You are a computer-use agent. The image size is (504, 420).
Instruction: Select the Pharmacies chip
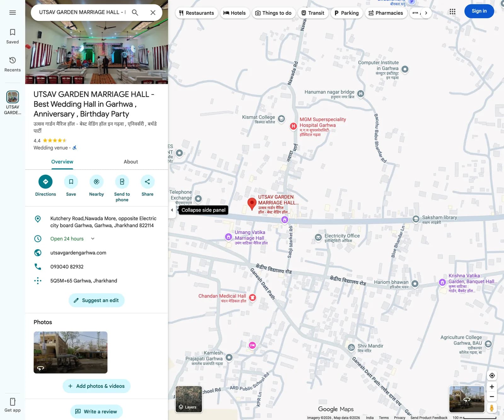point(386,13)
